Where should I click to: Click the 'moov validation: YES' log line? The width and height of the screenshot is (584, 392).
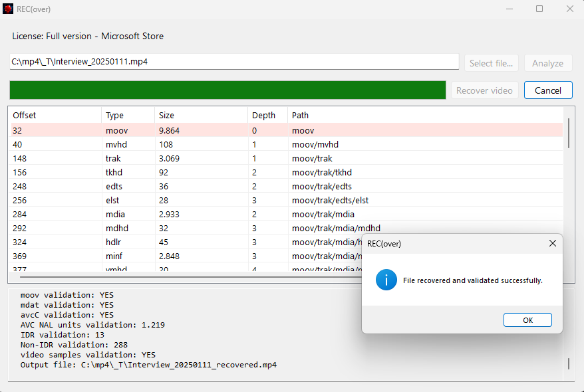[x=67, y=295]
